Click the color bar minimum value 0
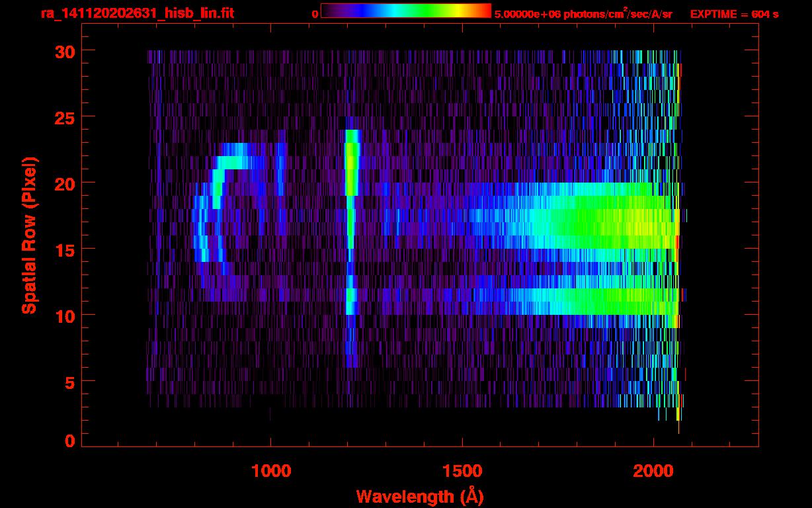Image resolution: width=812 pixels, height=508 pixels. (315, 14)
